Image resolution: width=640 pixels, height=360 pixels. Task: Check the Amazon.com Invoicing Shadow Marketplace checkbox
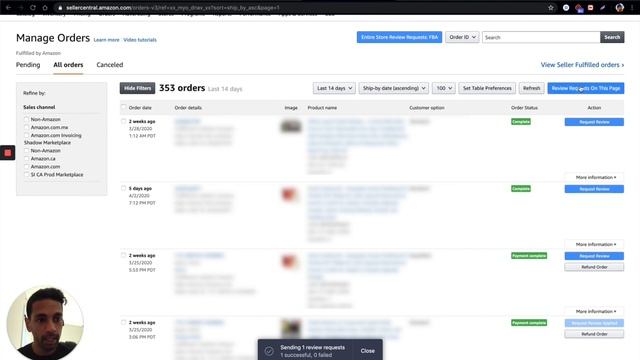27,135
